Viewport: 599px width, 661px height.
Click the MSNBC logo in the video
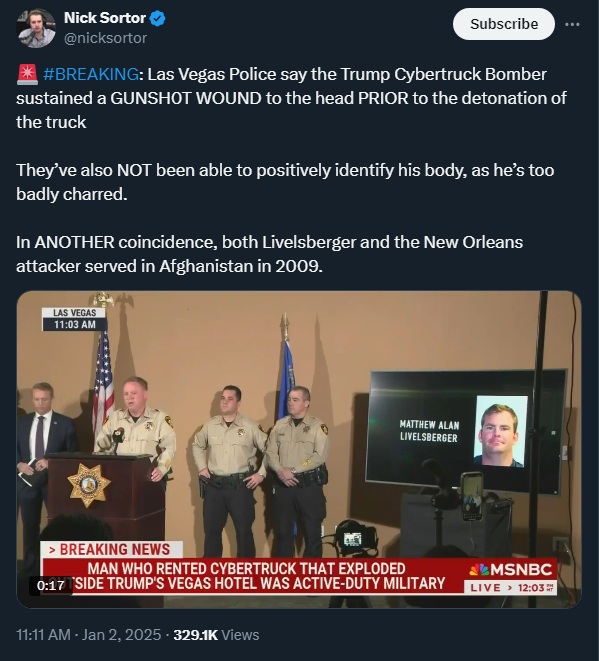pyautogui.click(x=510, y=570)
